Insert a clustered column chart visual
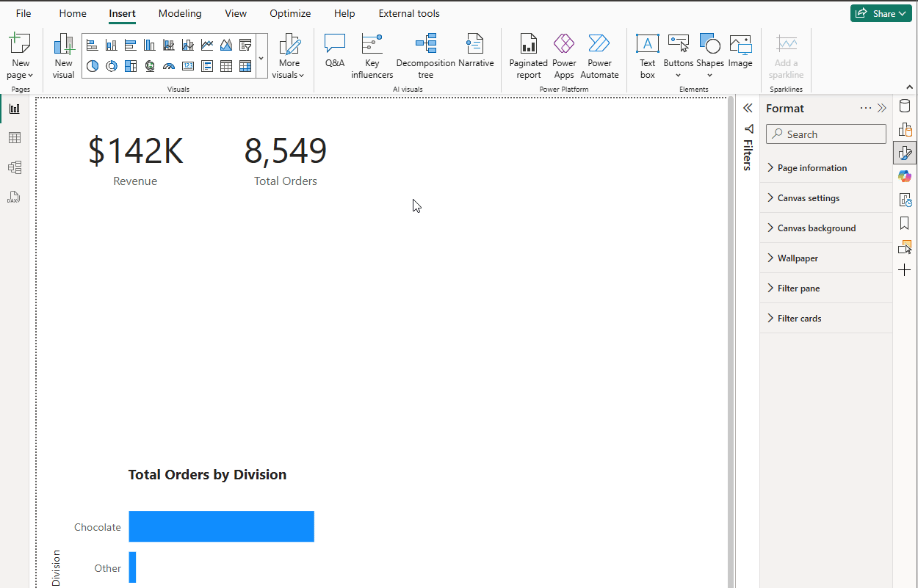 coord(150,45)
